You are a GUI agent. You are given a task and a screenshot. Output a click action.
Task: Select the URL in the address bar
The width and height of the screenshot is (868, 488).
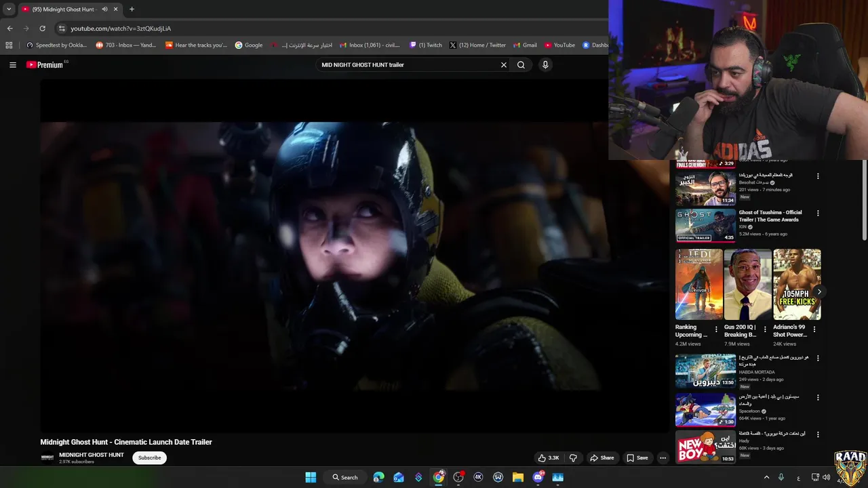pos(121,28)
